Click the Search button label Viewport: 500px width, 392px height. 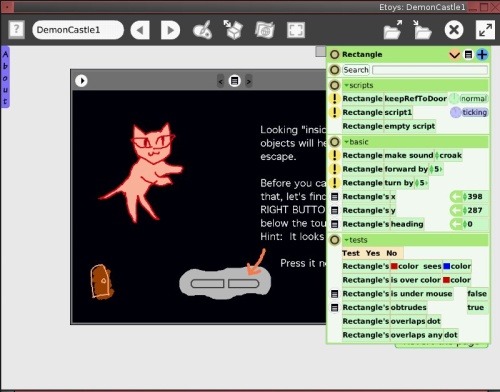[356, 70]
